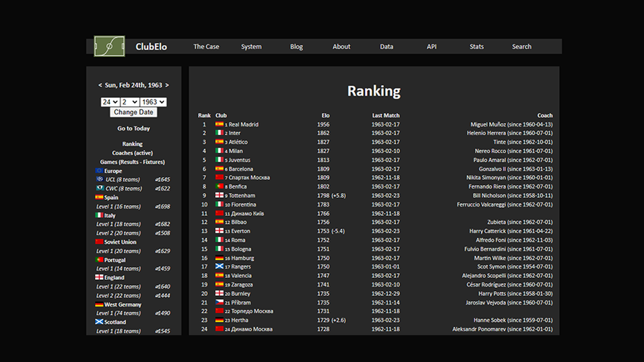Image resolution: width=644 pixels, height=362 pixels.
Task: Click the flag beside Barcelona
Action: tap(219, 169)
